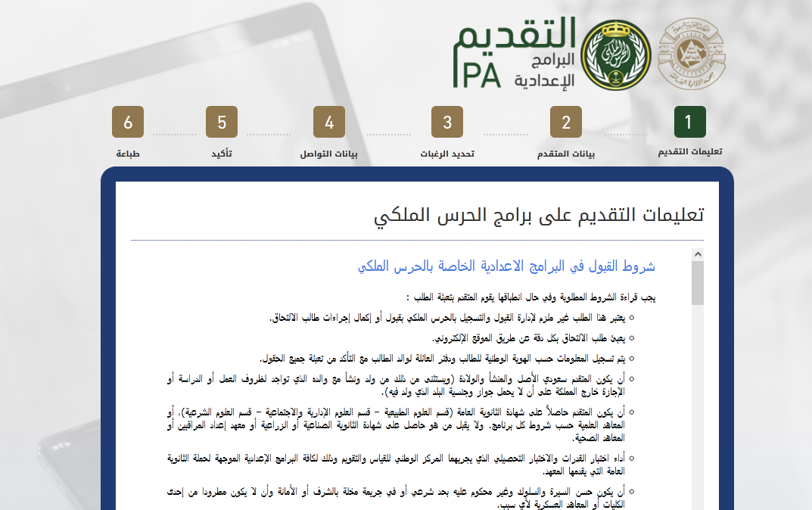Select step 6 numbered box
Image resolution: width=812 pixels, height=510 pixels.
[x=128, y=122]
